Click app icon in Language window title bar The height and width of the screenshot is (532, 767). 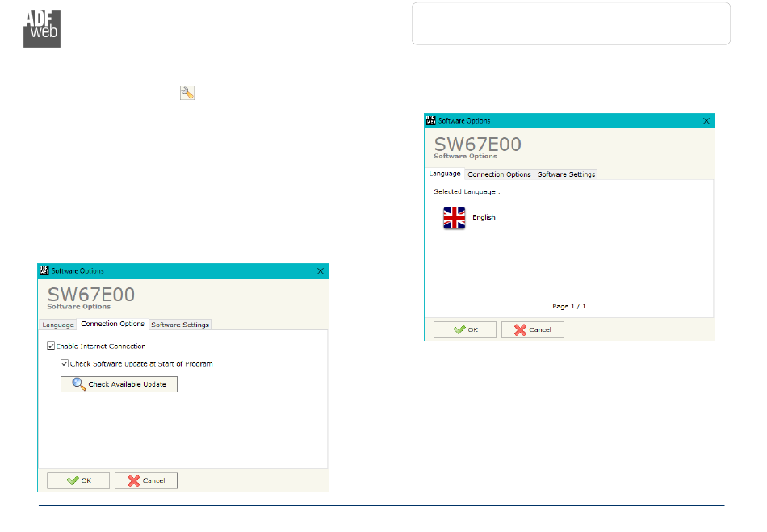point(430,121)
